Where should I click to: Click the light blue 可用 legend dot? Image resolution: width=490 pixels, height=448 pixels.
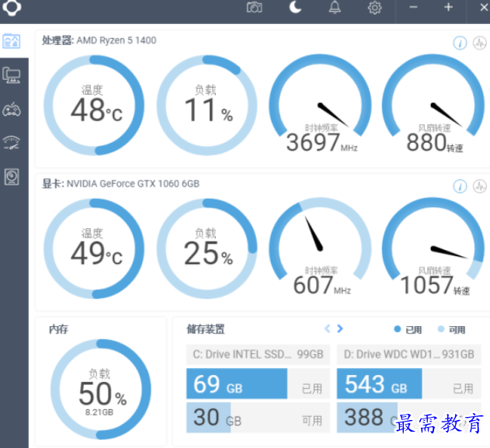(x=441, y=329)
